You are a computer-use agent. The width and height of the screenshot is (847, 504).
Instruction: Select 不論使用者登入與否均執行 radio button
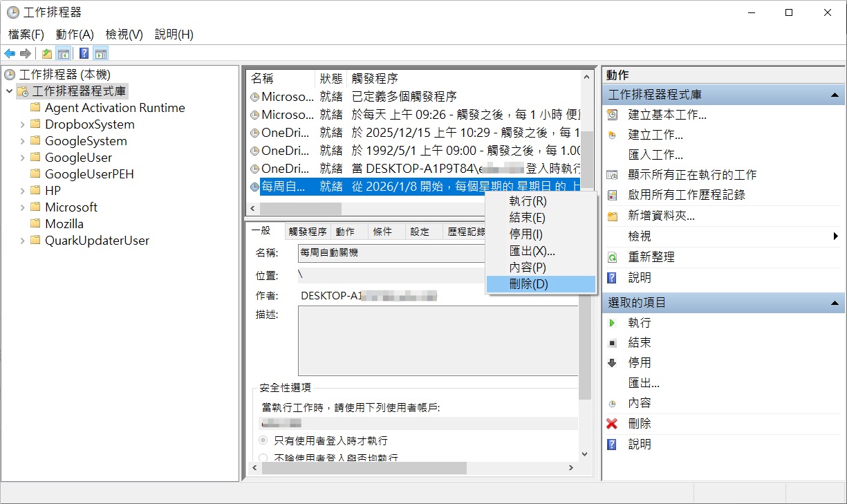263,458
